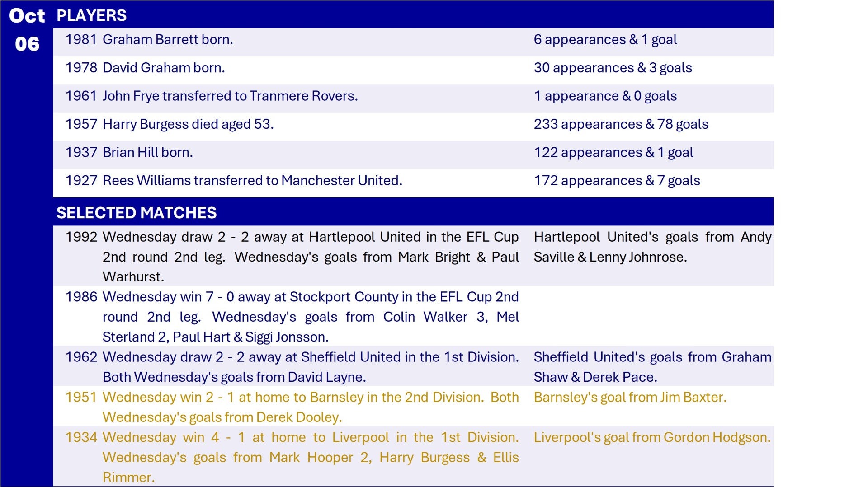
Task: Click the Brian Hill born entry
Action: click(147, 153)
